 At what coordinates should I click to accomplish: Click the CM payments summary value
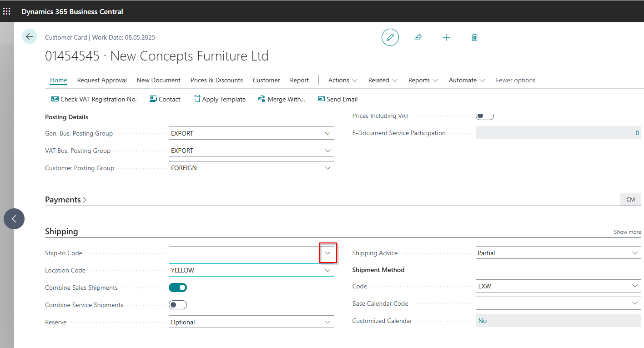point(630,200)
